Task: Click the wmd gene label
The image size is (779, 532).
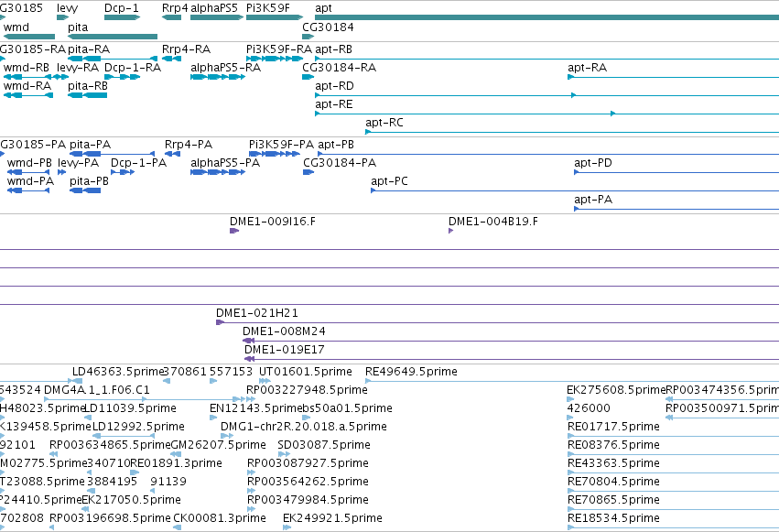Action: (x=16, y=27)
